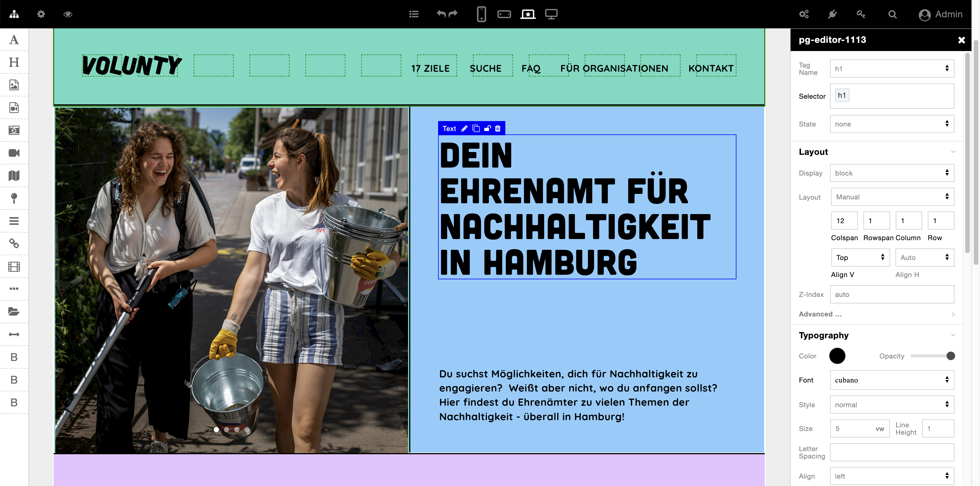This screenshot has height=486, width=980.
Task: Click the Z-Index input field
Action: click(892, 294)
